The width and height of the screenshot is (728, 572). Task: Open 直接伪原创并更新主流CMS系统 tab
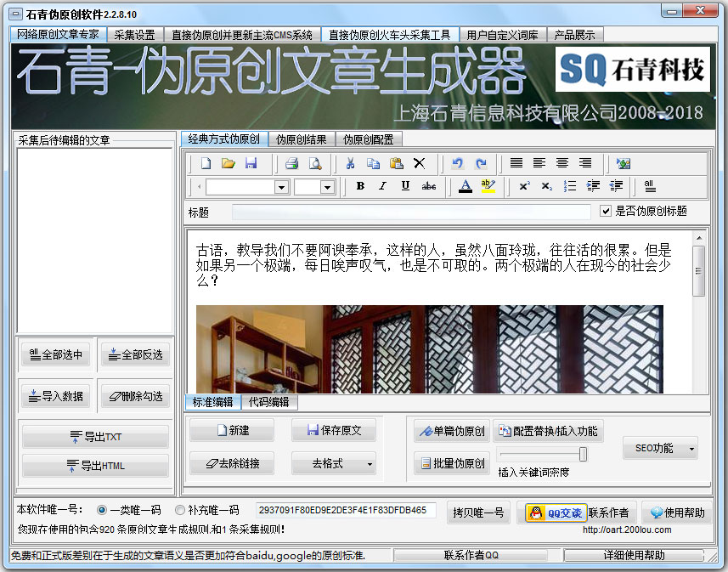point(242,35)
